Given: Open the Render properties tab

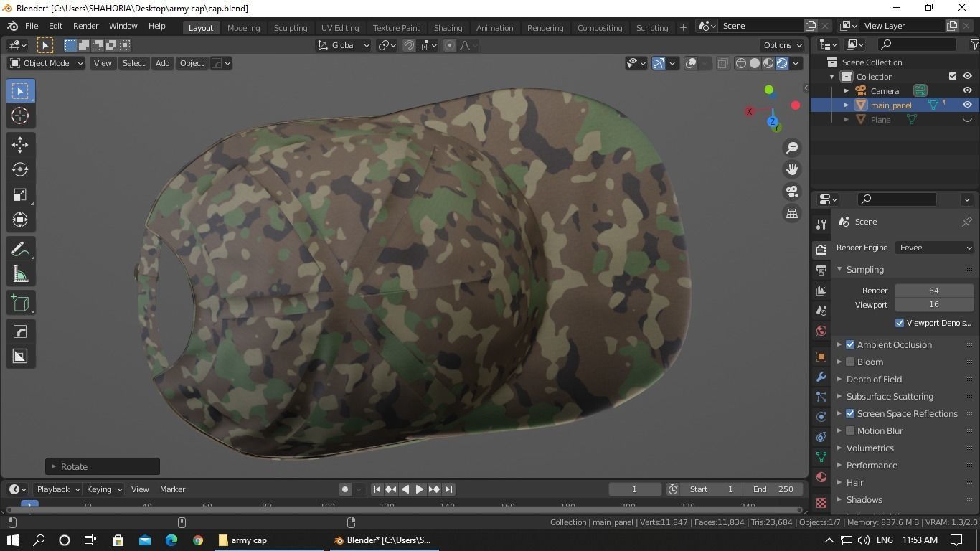Looking at the screenshot, I should click(821, 250).
